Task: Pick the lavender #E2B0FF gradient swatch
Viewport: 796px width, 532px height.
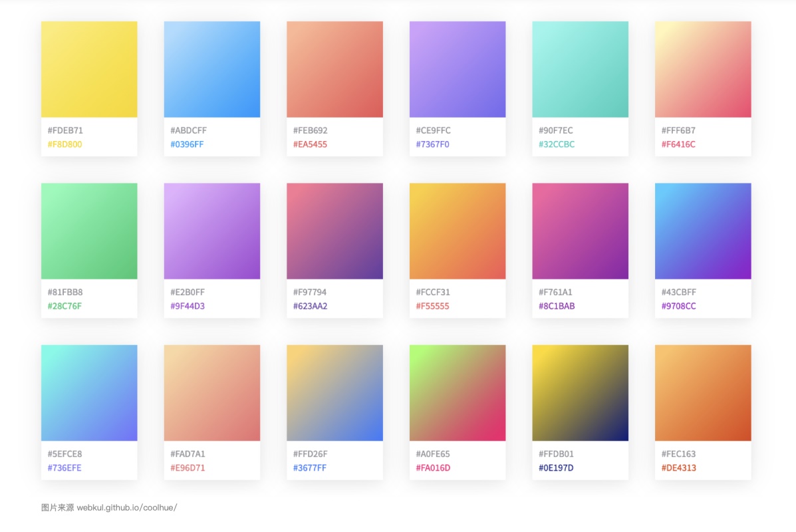Action: tap(211, 231)
